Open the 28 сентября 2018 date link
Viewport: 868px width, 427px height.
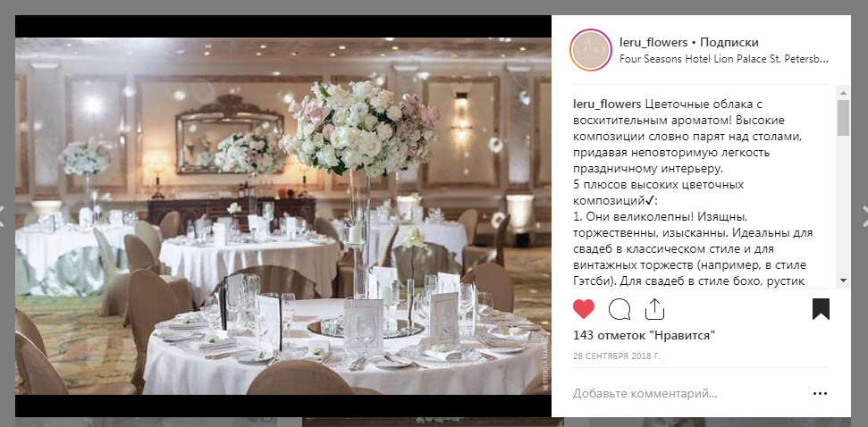(616, 356)
